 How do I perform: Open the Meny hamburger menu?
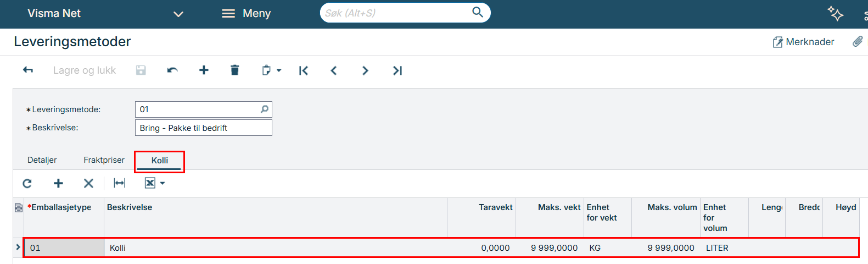coord(246,13)
